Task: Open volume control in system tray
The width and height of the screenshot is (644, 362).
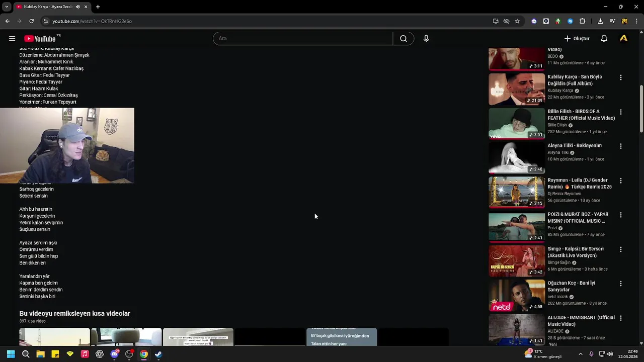Action: tap(610, 354)
